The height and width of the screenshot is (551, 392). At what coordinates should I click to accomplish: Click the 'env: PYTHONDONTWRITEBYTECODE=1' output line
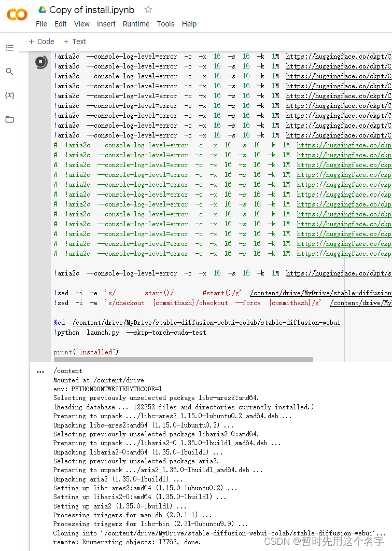107,389
